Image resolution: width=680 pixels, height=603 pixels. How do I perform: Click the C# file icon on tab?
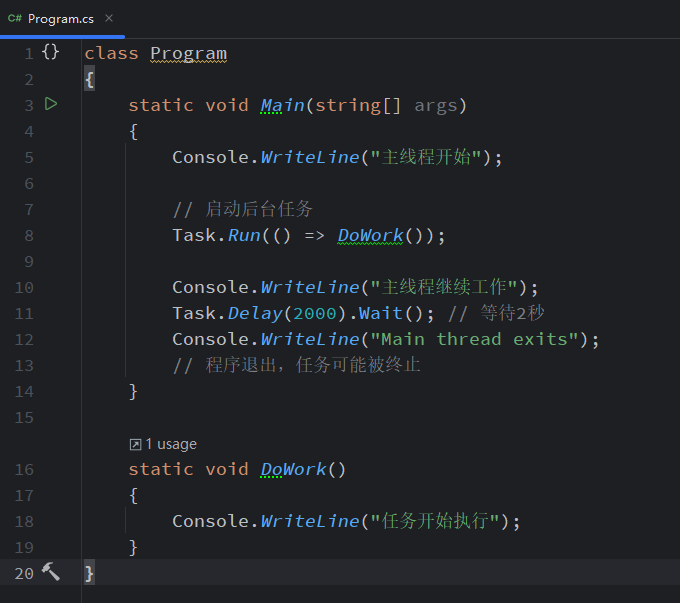(x=15, y=19)
